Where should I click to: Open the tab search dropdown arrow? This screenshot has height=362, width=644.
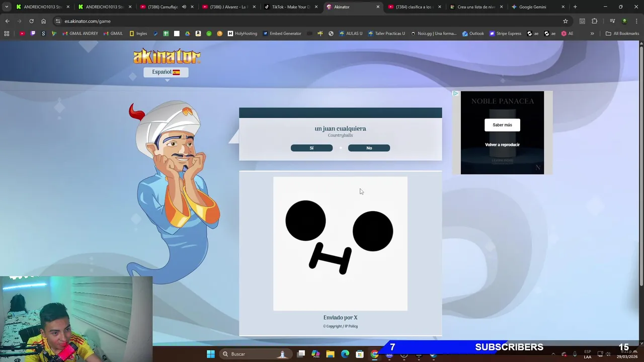coord(6,7)
